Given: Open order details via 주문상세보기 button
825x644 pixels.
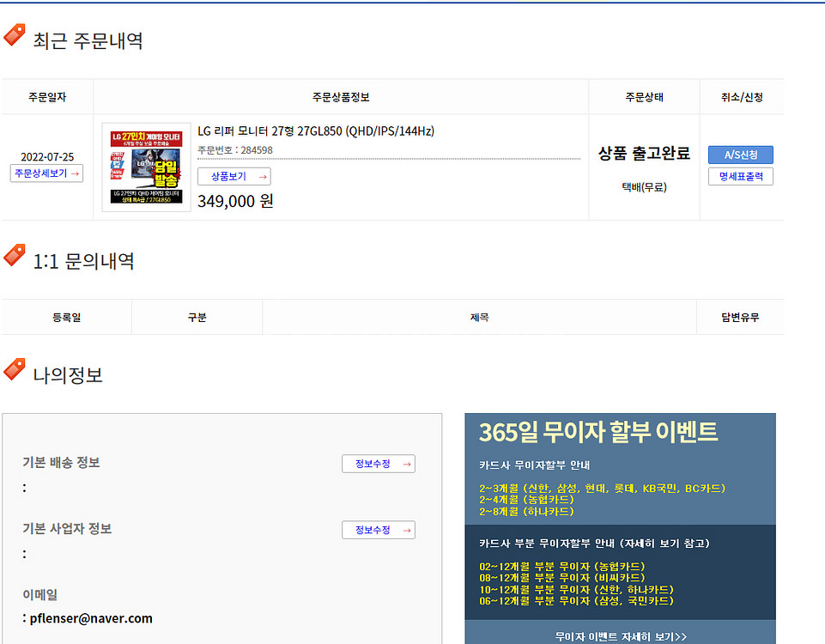Looking at the screenshot, I should [47, 173].
